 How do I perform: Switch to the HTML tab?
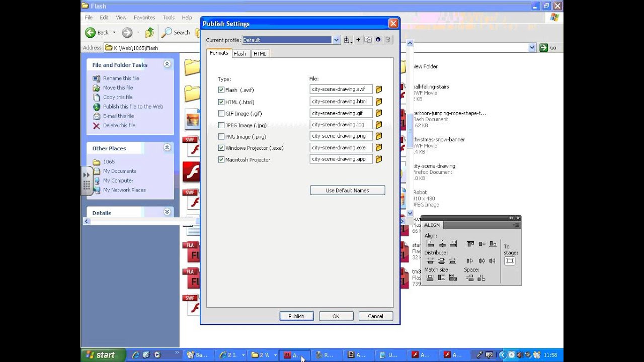[260, 54]
